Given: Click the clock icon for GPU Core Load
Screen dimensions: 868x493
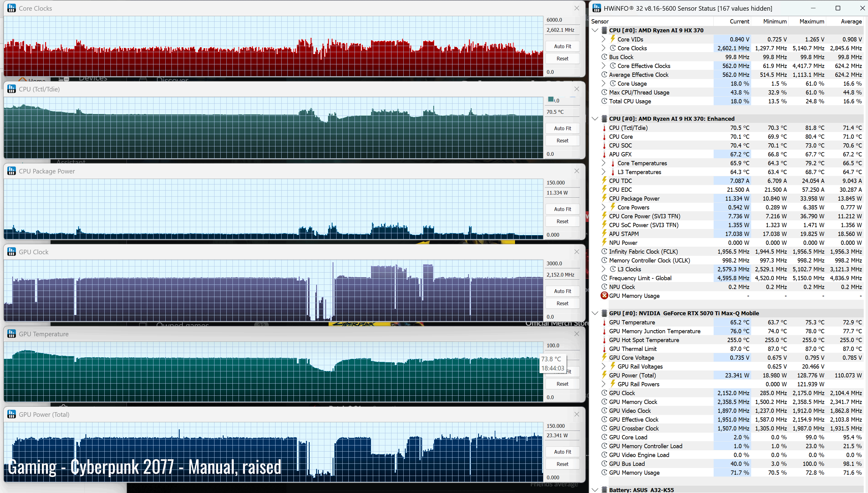Looking at the screenshot, I should [x=604, y=437].
